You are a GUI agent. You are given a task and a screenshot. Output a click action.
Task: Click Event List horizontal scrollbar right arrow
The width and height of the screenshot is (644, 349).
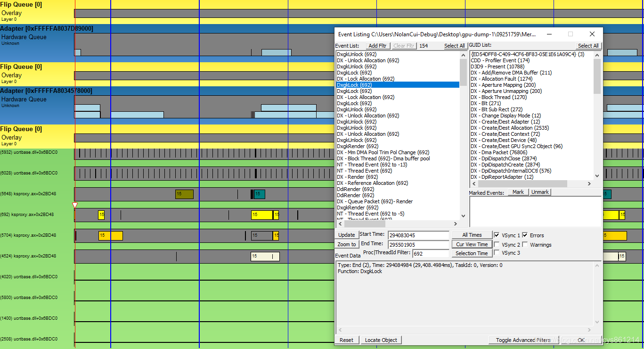click(x=455, y=224)
